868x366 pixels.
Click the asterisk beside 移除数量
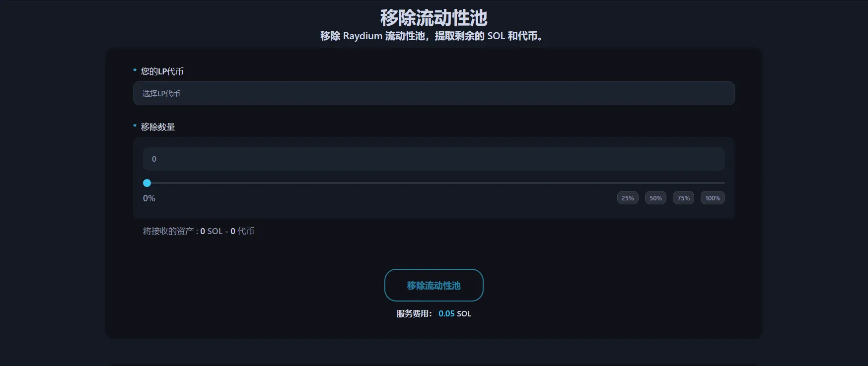[135, 127]
